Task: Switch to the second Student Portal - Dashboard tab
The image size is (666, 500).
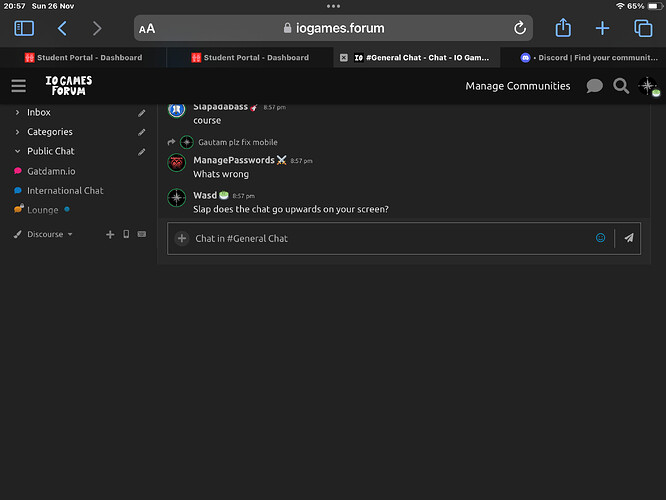Action: coord(250,57)
